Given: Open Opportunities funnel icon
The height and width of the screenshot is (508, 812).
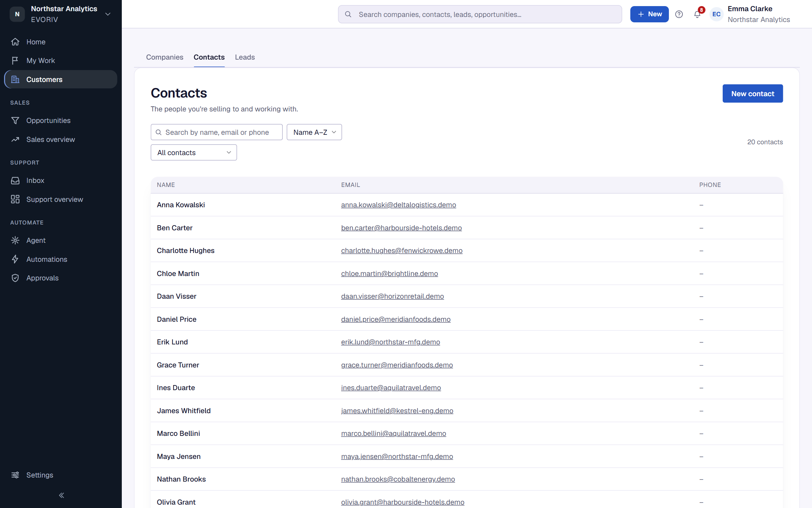Looking at the screenshot, I should (x=15, y=121).
